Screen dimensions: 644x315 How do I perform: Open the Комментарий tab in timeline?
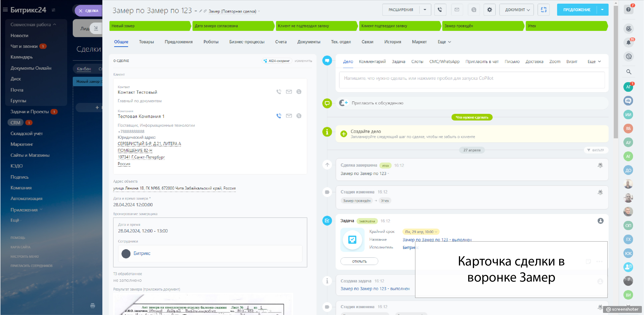pyautogui.click(x=372, y=62)
